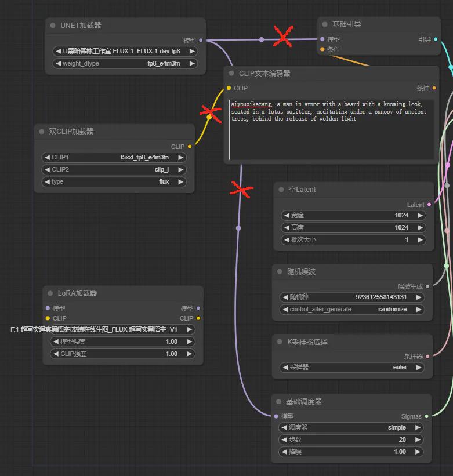Screen dimensions: 453x476
Task: Open the CLIP1 selector showing t5xxl_fp8_e4m3fn
Action: [114, 157]
